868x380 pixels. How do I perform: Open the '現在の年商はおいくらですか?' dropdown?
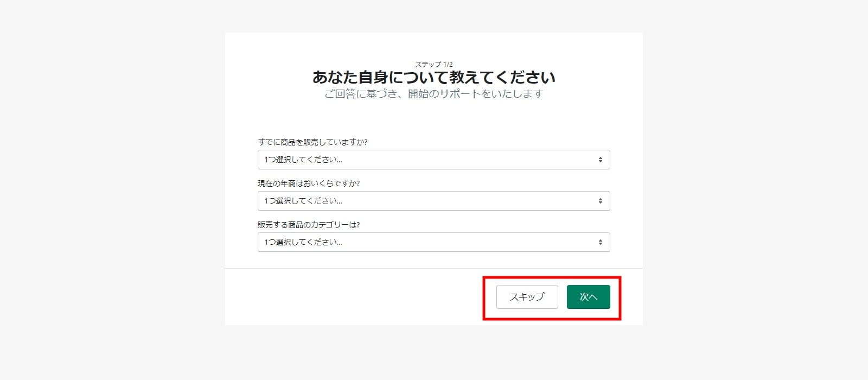(433, 201)
